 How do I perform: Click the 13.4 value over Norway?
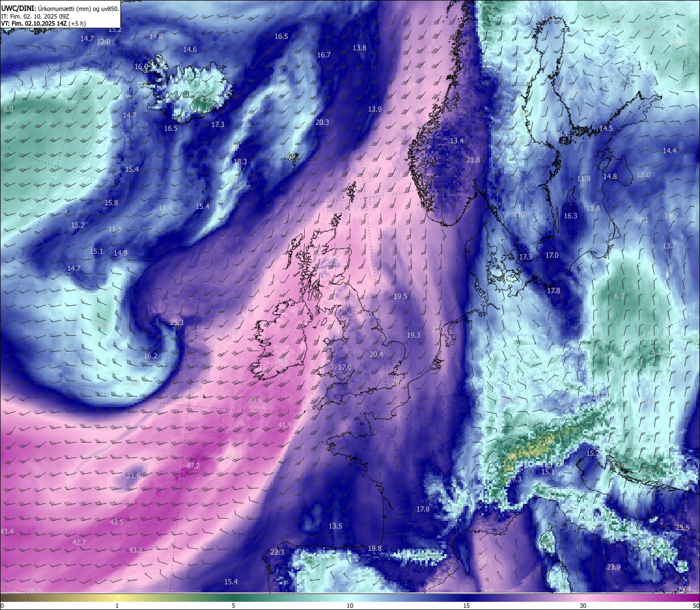pos(457,141)
